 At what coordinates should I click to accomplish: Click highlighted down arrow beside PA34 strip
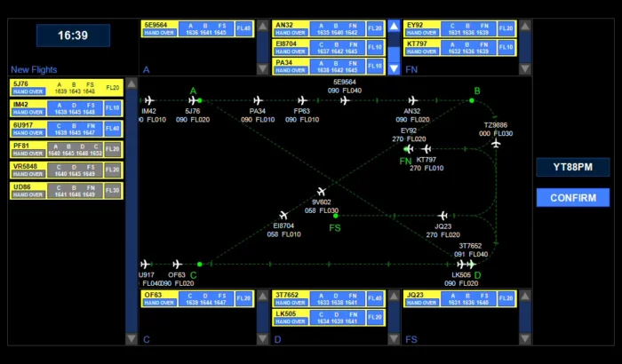[x=394, y=68]
